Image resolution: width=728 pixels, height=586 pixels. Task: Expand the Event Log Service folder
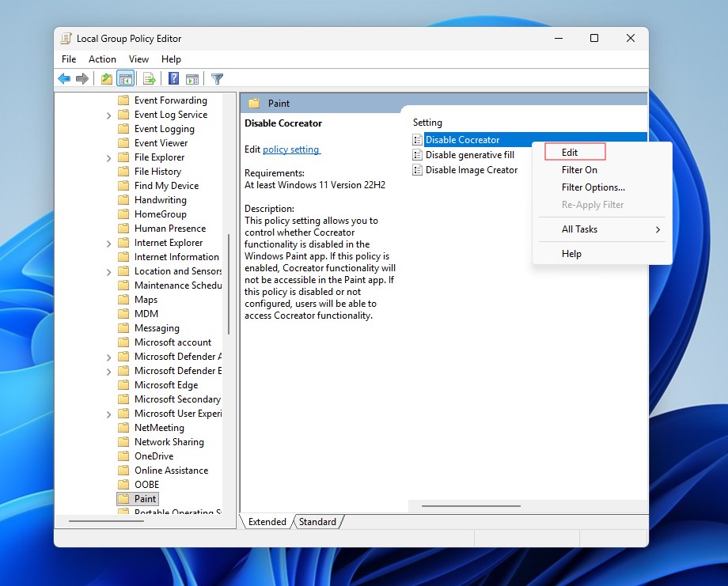[x=108, y=115]
